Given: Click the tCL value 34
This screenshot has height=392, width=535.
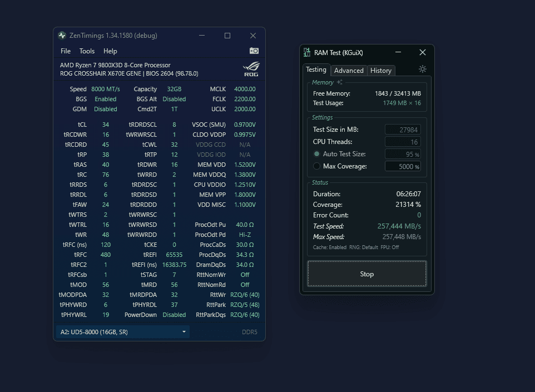Looking at the screenshot, I should [106, 125].
